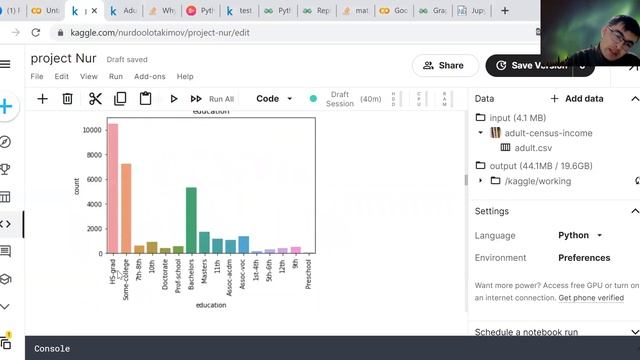Run the current cell with the play icon

click(x=173, y=99)
